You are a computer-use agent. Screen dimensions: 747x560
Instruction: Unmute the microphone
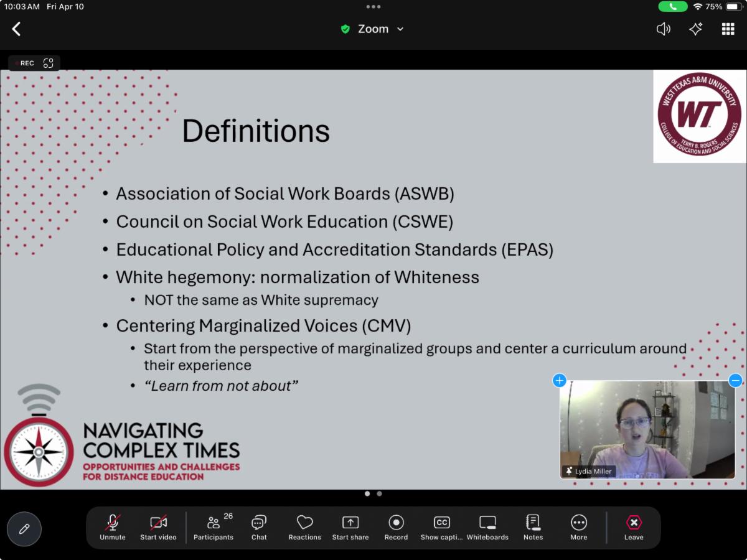point(113,528)
